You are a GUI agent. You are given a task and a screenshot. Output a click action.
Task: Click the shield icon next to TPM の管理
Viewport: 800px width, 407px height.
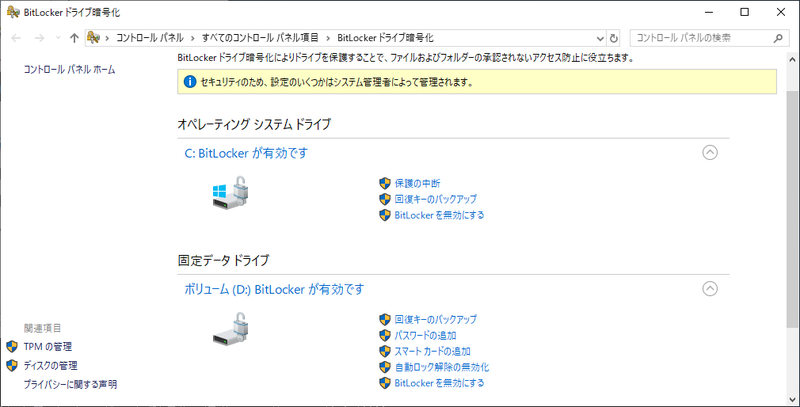click(13, 346)
